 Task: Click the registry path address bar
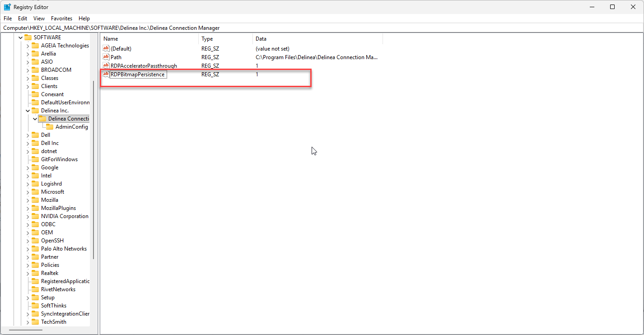[316, 28]
